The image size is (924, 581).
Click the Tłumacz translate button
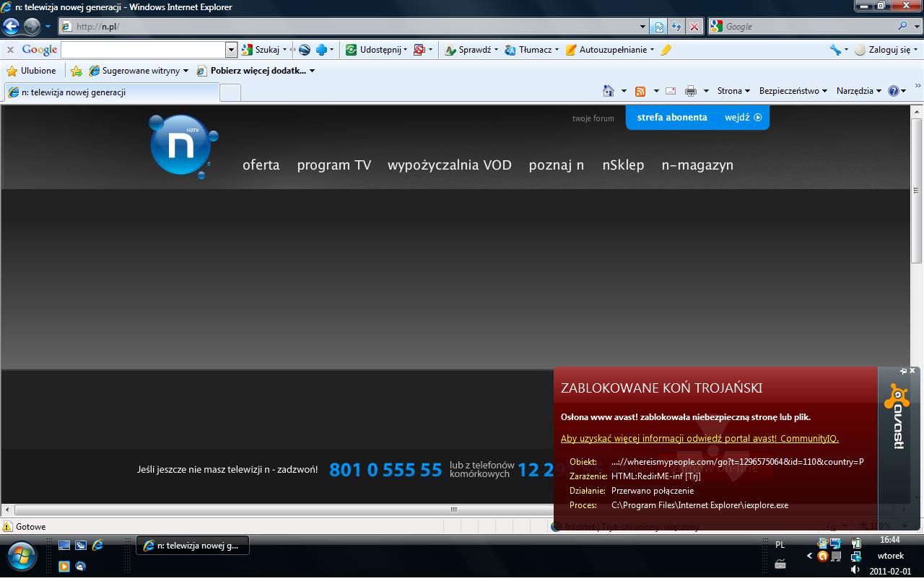click(x=531, y=50)
